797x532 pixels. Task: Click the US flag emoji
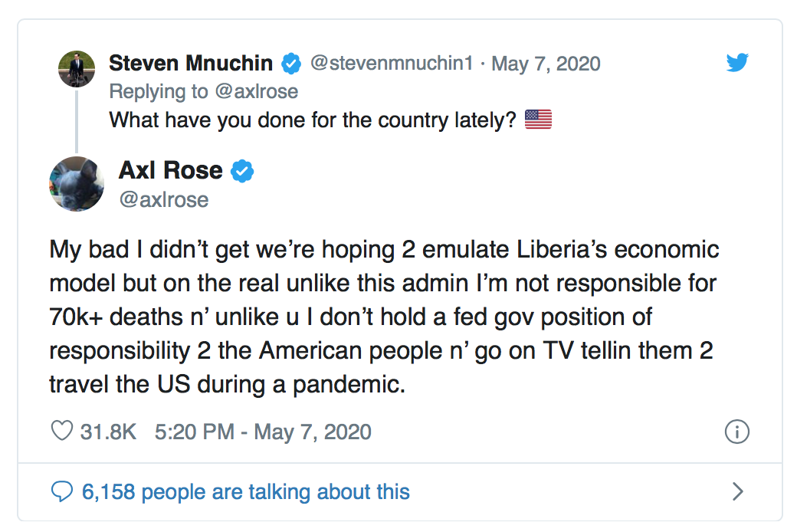pyautogui.click(x=538, y=120)
